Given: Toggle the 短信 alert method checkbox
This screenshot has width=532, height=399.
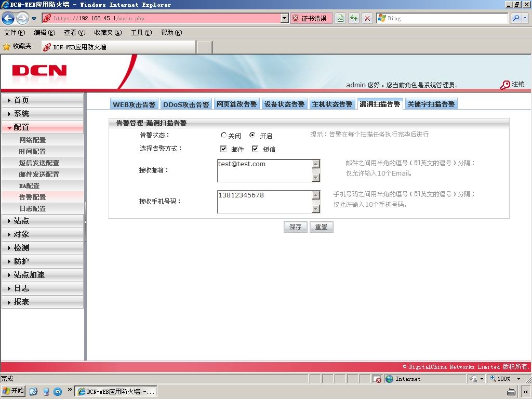Looking at the screenshot, I should click(x=255, y=149).
